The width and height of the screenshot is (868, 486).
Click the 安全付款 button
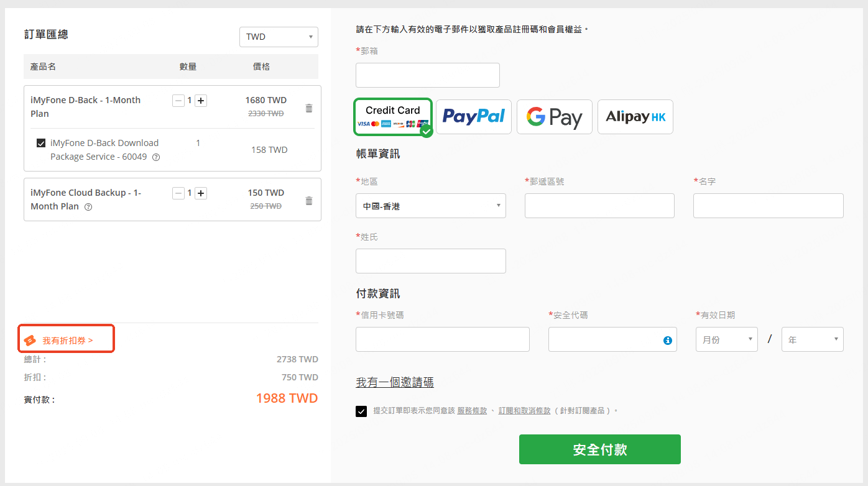coord(600,449)
